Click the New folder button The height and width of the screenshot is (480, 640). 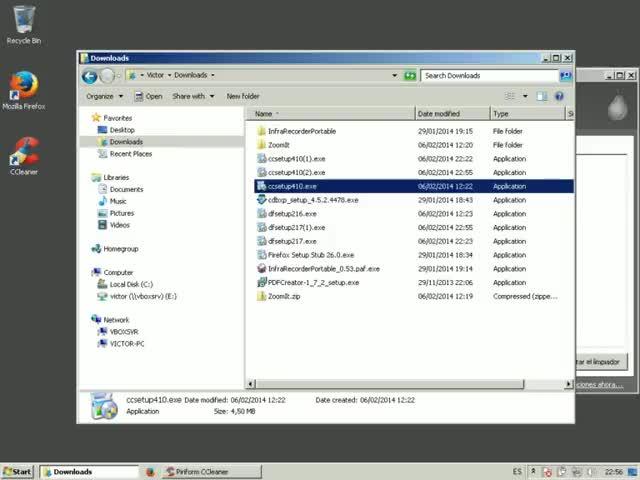click(x=243, y=96)
